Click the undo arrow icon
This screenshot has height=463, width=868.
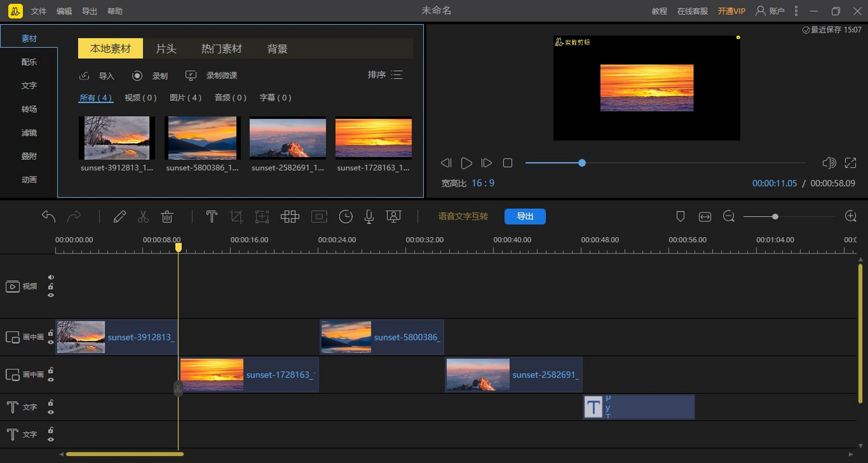click(x=48, y=217)
